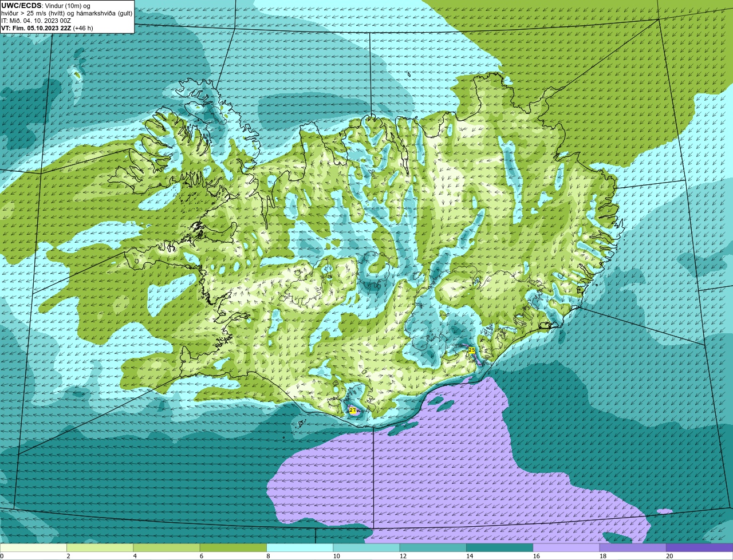This screenshot has height=560, width=733.
Task: Click the legend tick label "2"
Action: tap(68, 556)
